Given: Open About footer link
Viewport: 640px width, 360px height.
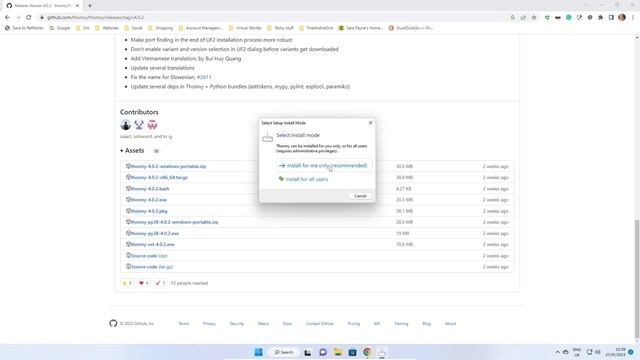Looking at the screenshot, I should 450,324.
